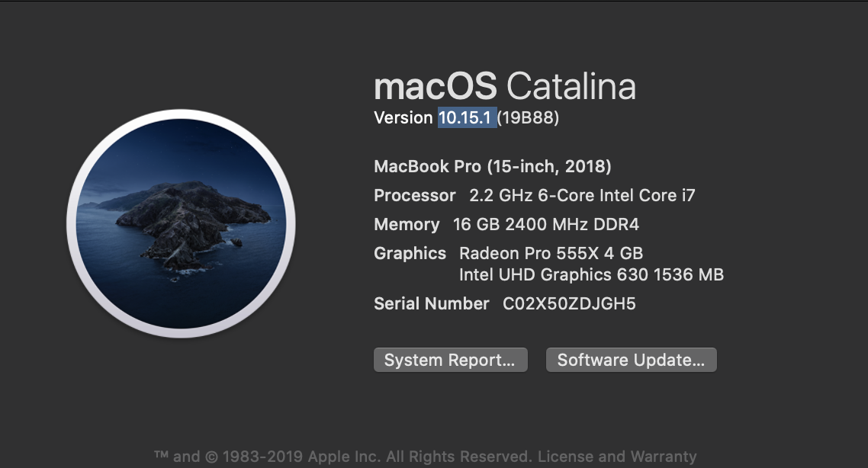Open Software Update
868x468 pixels.
[x=631, y=360]
